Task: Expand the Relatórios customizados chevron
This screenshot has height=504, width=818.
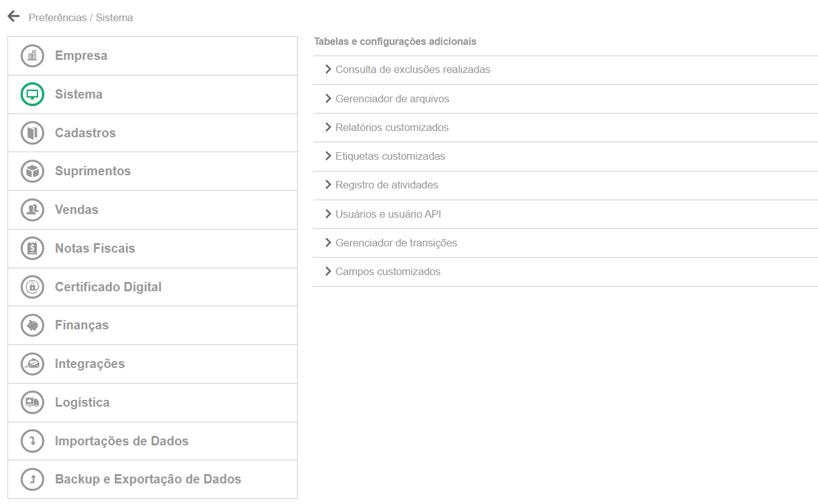Action: pos(328,127)
